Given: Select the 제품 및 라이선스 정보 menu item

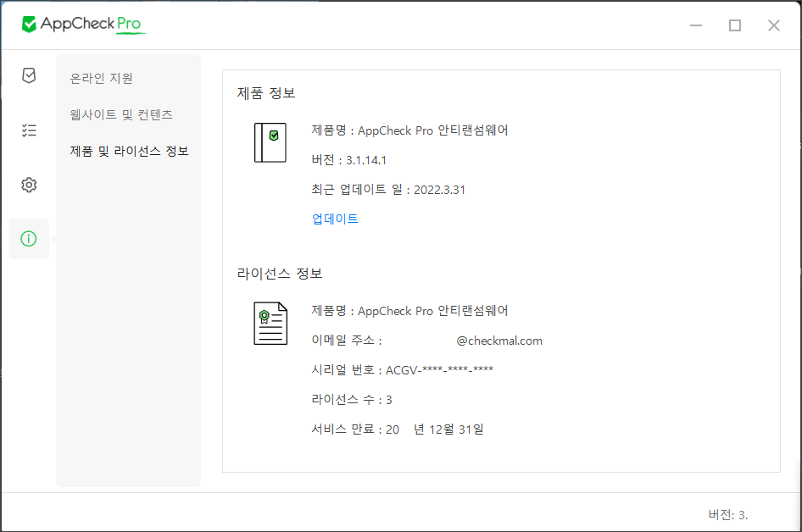Looking at the screenshot, I should (129, 151).
